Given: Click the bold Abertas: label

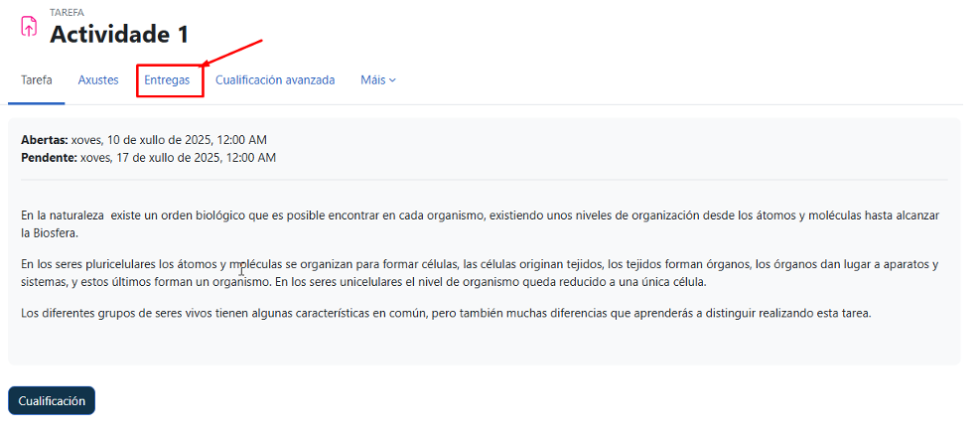Looking at the screenshot, I should click(x=45, y=140).
